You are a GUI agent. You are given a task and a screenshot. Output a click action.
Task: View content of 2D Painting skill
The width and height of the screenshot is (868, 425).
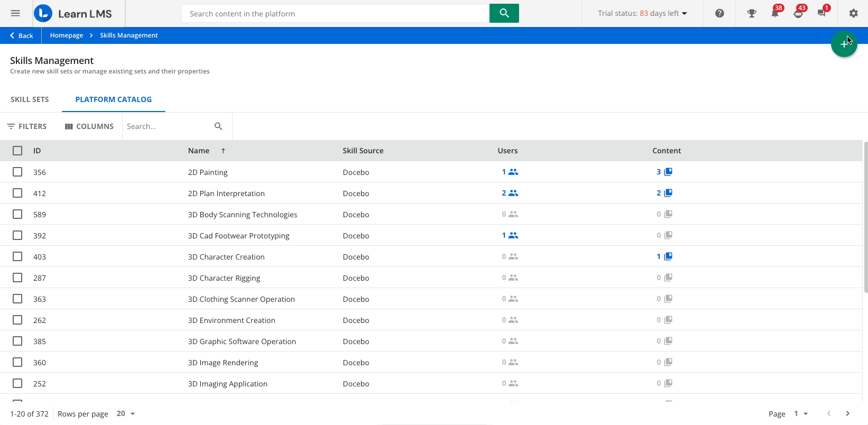pyautogui.click(x=664, y=172)
